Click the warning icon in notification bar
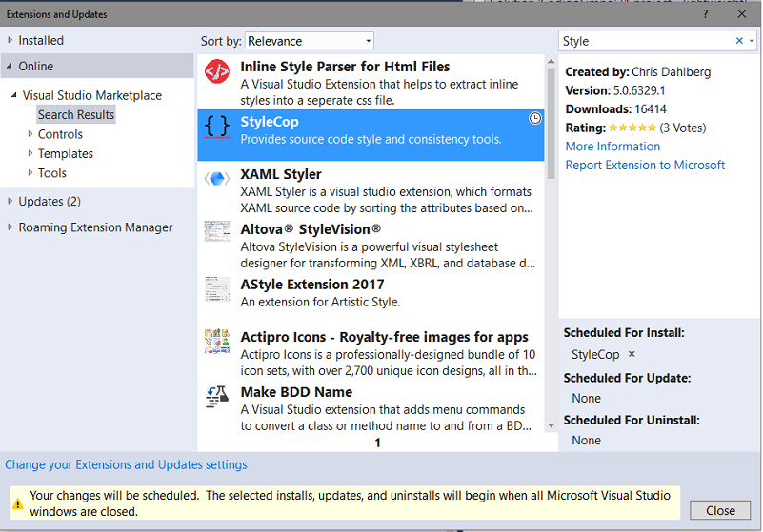 click(x=18, y=503)
